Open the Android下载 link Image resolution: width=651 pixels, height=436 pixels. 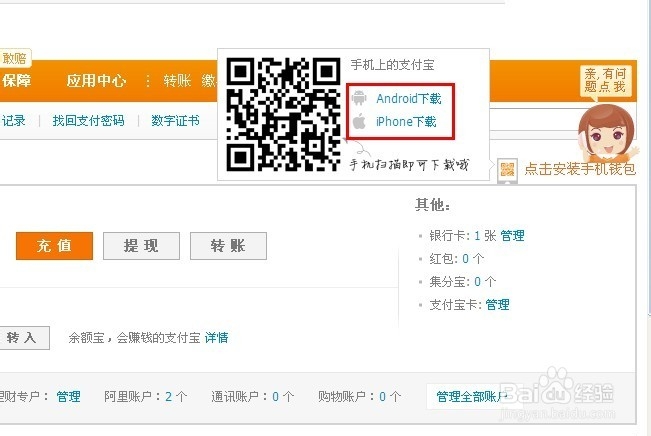(409, 98)
